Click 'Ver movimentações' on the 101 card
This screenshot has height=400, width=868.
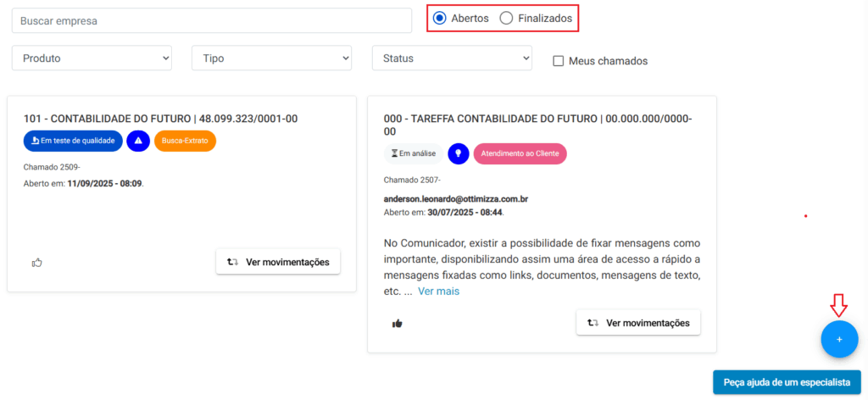278,262
